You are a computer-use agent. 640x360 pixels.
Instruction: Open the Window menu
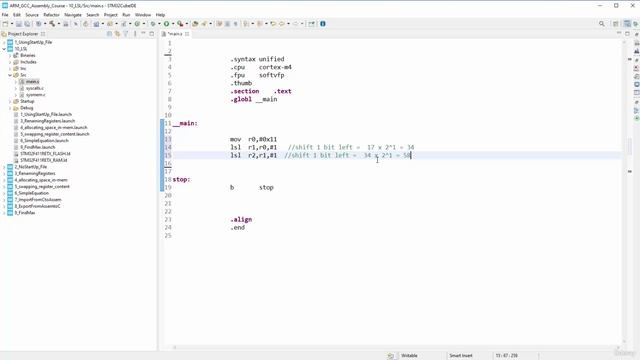143,15
